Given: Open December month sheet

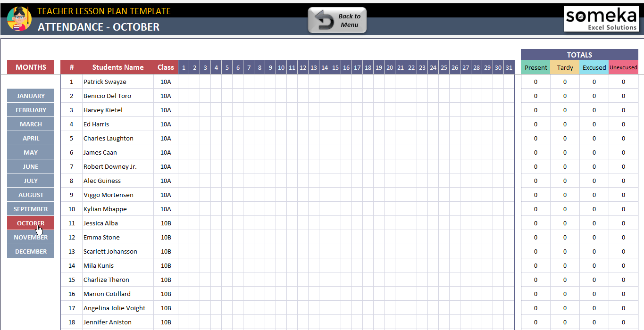Looking at the screenshot, I should click(31, 251).
